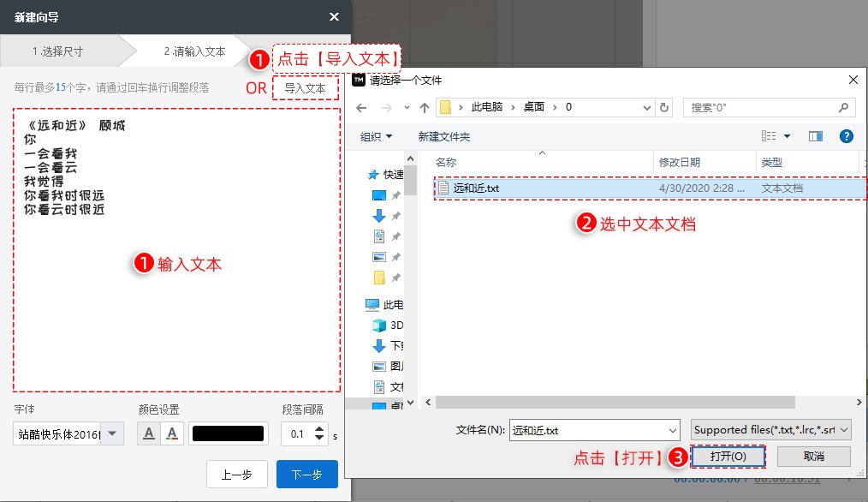Select the gradient text color icon

[x=171, y=433]
